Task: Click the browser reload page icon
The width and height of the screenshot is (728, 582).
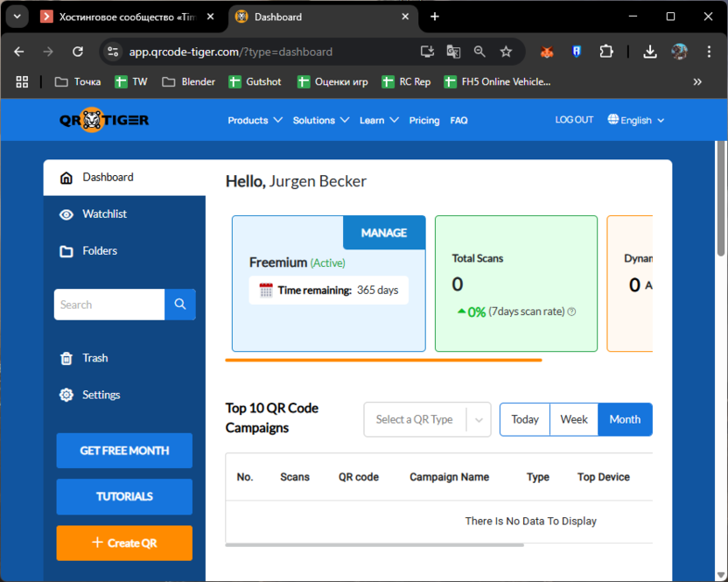Action: (78, 52)
